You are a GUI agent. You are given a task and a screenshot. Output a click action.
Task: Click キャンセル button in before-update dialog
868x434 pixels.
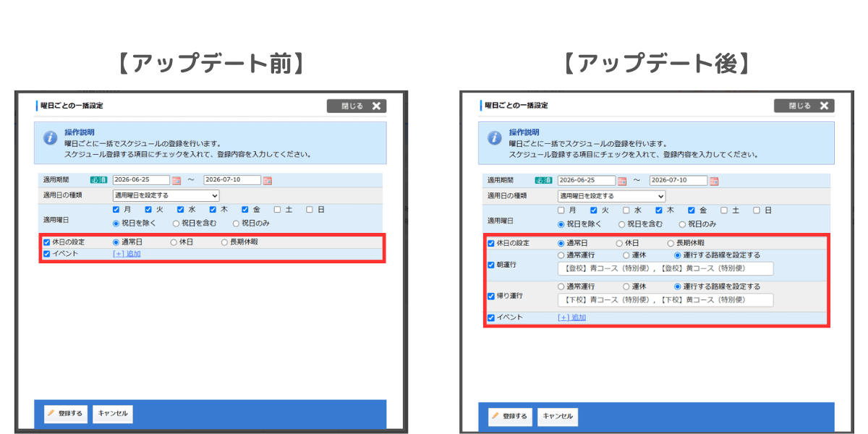(x=113, y=414)
